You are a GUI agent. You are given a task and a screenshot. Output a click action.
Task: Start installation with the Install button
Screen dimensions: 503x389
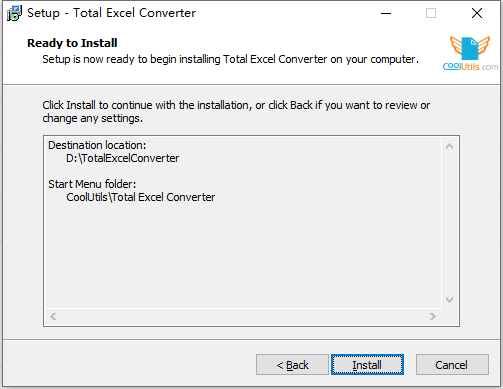[367, 365]
